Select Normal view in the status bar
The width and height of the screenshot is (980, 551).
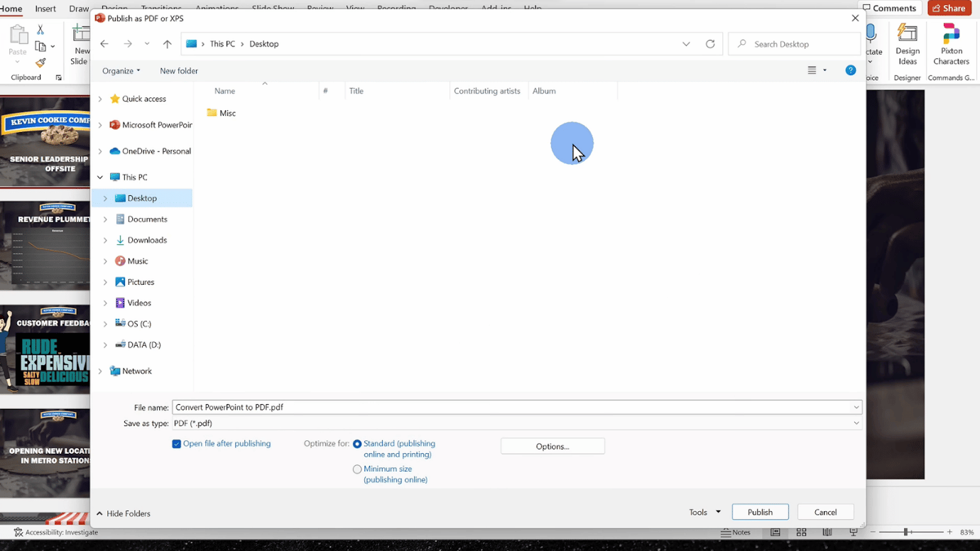pyautogui.click(x=775, y=532)
